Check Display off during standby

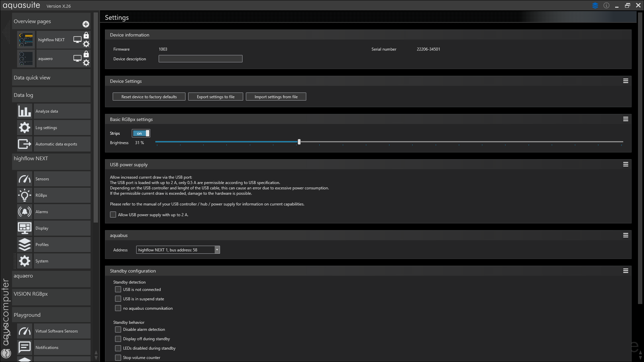pos(118,339)
